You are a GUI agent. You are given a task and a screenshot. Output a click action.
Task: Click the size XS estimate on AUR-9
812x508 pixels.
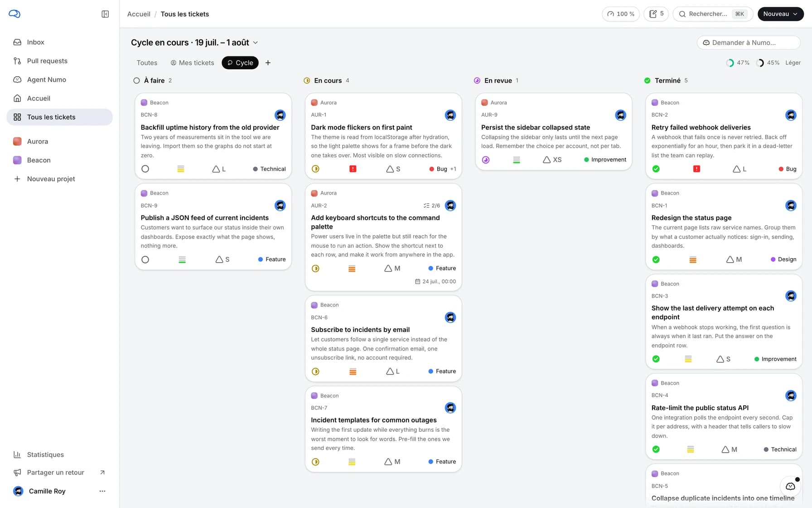552,160
